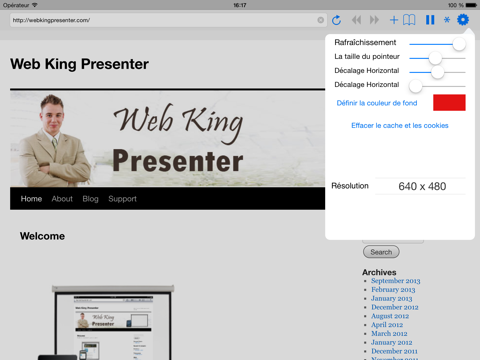
Task: Click the projector screen thumbnail image
Action: click(x=113, y=322)
